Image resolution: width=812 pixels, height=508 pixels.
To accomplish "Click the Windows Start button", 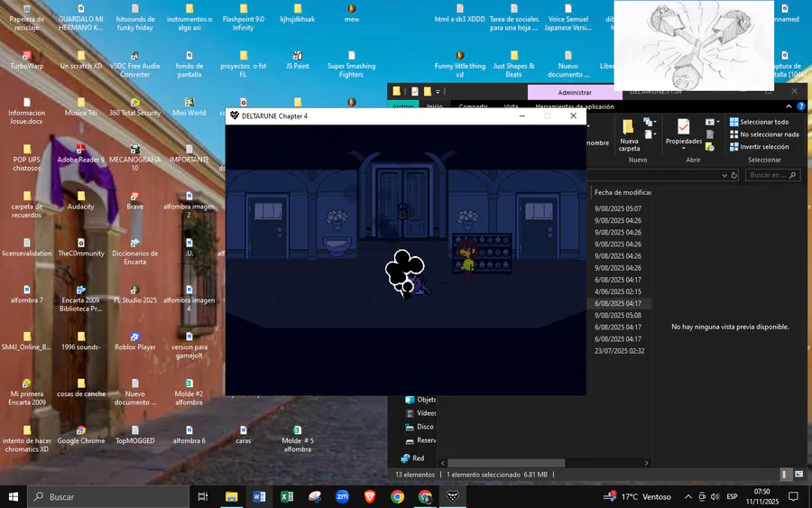I will pos(14,496).
